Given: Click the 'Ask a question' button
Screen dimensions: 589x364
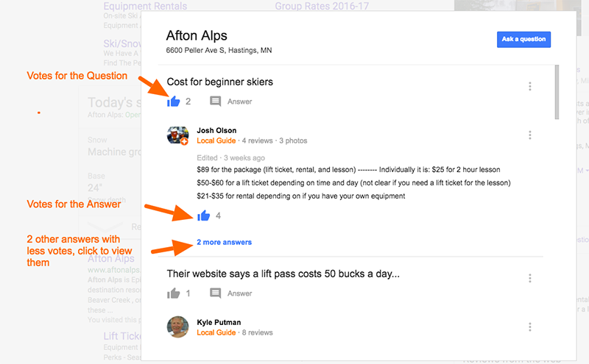Looking at the screenshot, I should coord(523,40).
